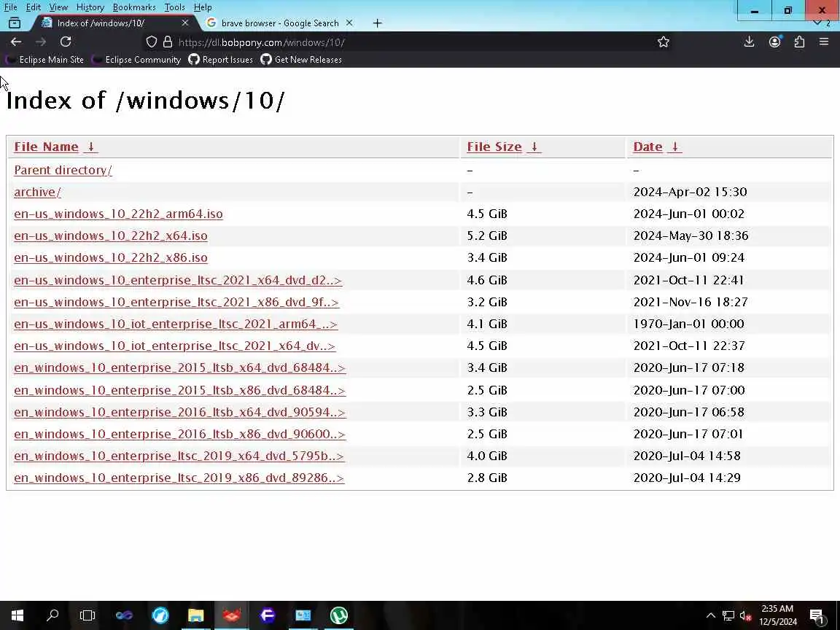Viewport: 840px width, 630px height.
Task: Sort the listing by File Name
Action: coord(46,147)
